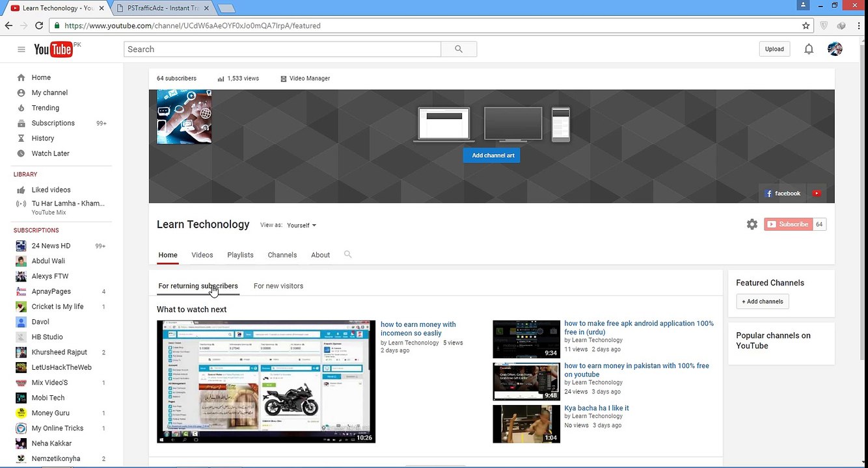
Task: Click the red YouTube icon on banner
Action: [x=817, y=193]
